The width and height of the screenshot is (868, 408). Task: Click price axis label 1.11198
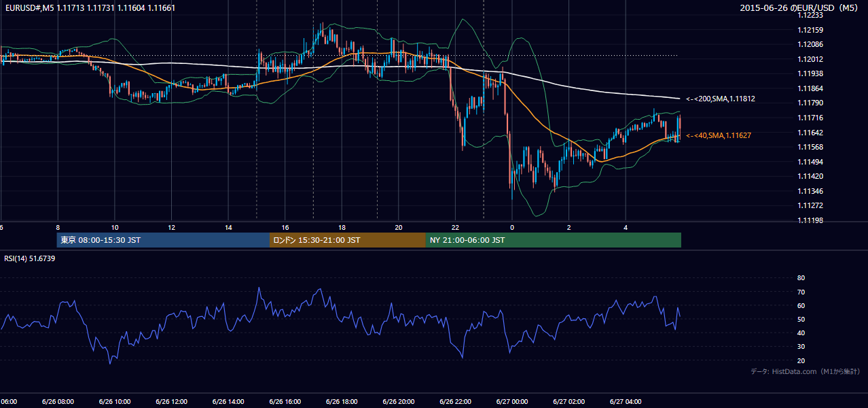coord(810,220)
